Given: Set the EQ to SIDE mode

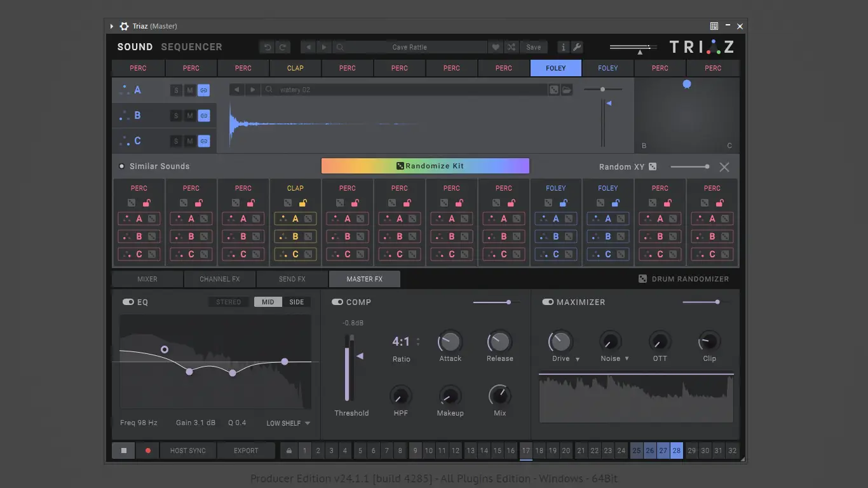Looking at the screenshot, I should tap(297, 302).
